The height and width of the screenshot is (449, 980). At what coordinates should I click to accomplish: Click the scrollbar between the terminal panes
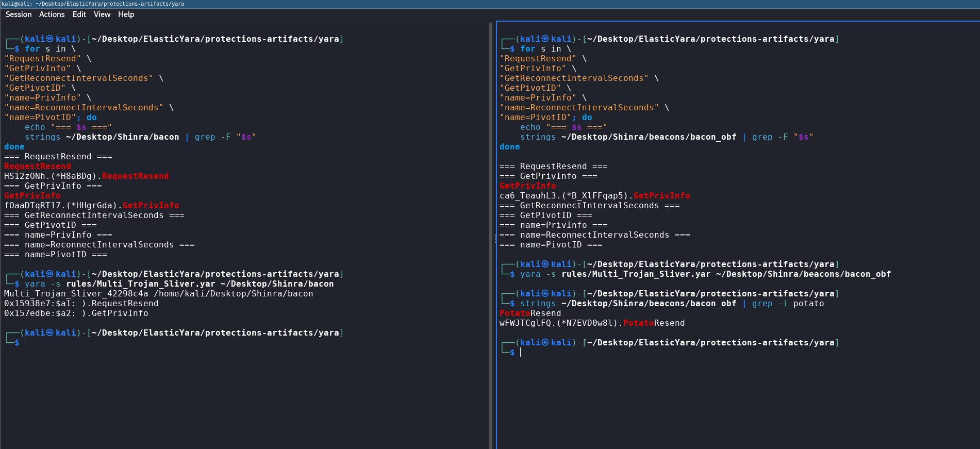pyautogui.click(x=491, y=235)
